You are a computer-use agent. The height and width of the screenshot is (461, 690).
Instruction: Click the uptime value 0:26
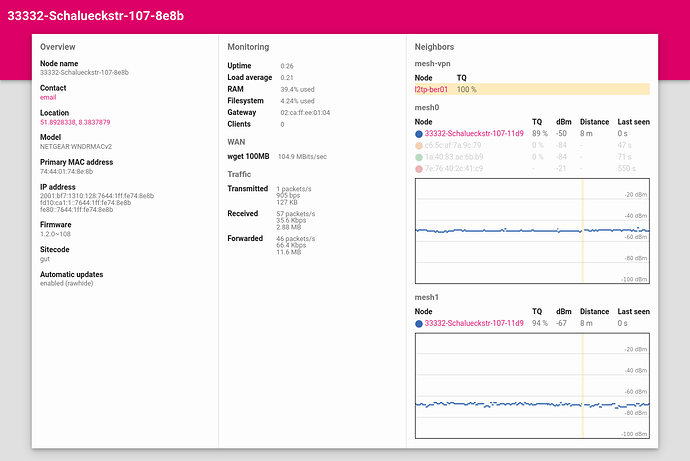click(287, 66)
